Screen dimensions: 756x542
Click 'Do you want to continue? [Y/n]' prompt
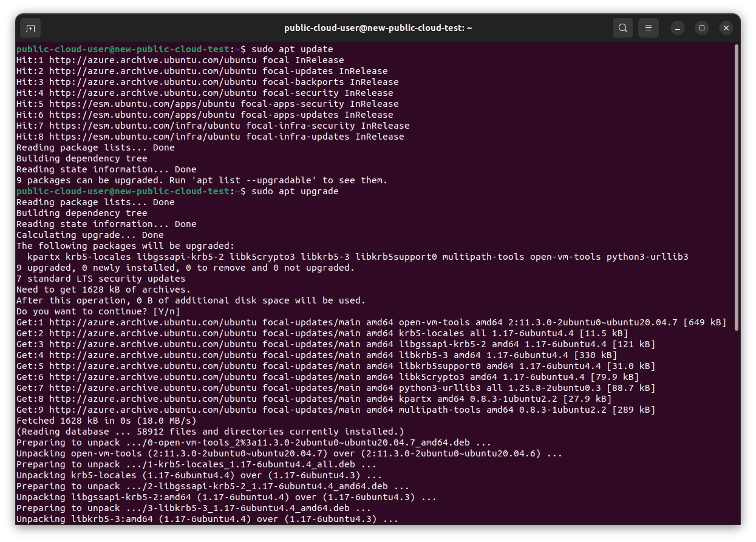point(98,311)
